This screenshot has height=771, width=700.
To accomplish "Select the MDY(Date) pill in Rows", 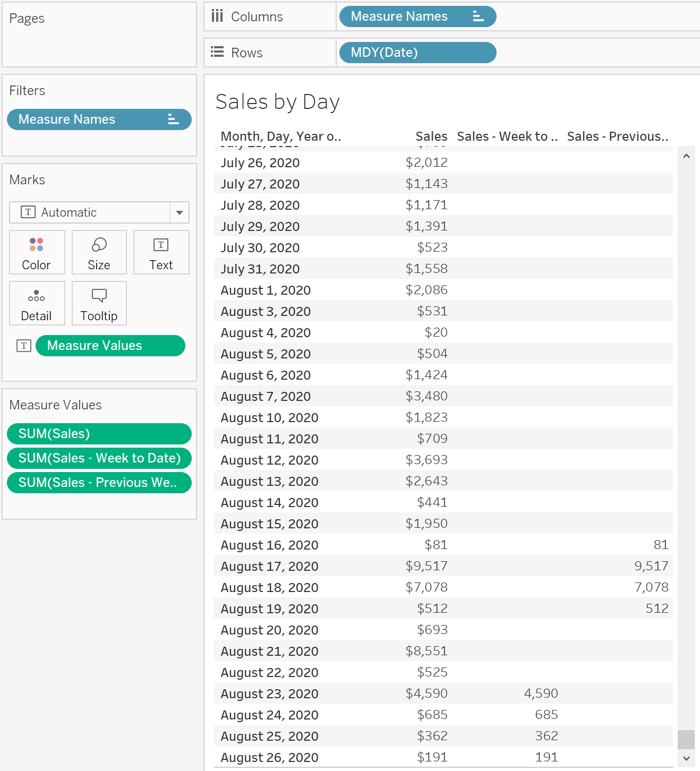I will pos(417,53).
